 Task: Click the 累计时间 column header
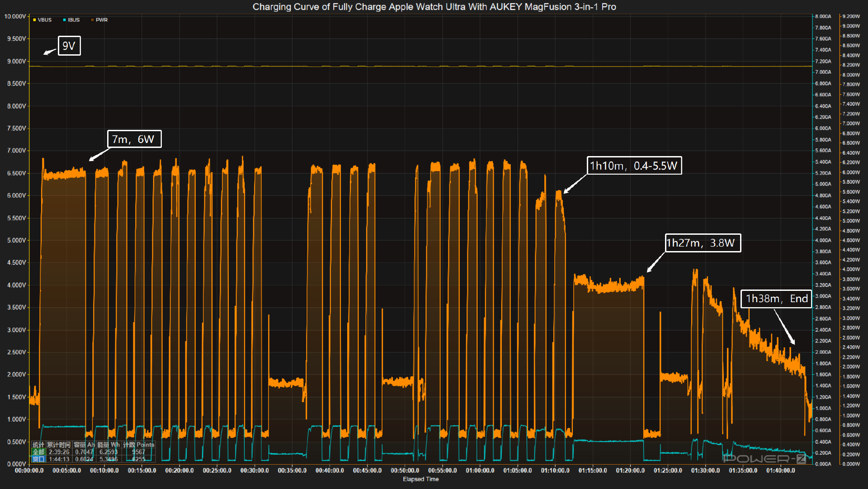(59, 445)
